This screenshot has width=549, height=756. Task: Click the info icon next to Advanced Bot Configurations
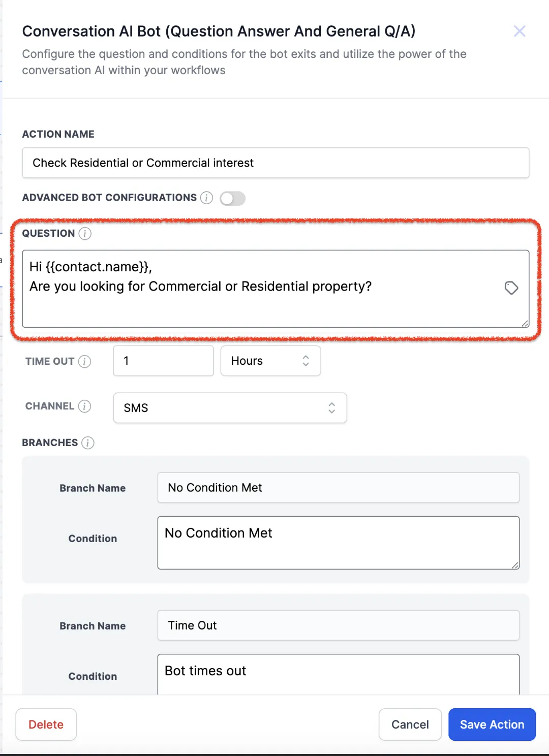pos(206,198)
